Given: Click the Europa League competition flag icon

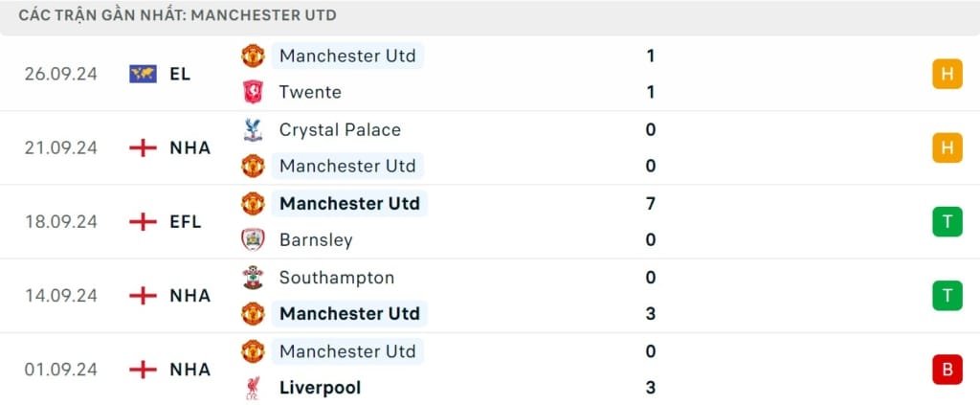Looking at the screenshot, I should coord(143,74).
